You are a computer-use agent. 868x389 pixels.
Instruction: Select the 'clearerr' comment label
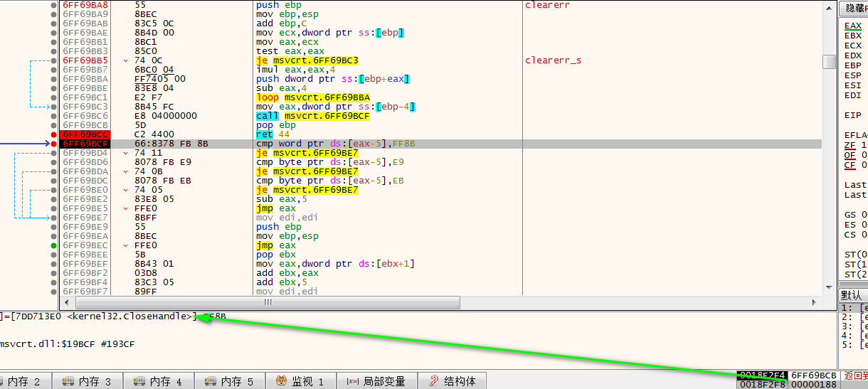pyautogui.click(x=547, y=5)
